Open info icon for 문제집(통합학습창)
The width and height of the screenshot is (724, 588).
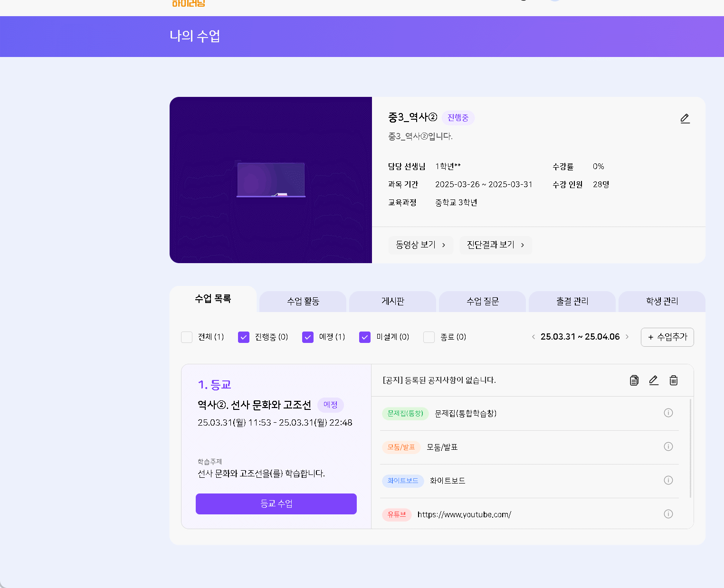pyautogui.click(x=668, y=413)
